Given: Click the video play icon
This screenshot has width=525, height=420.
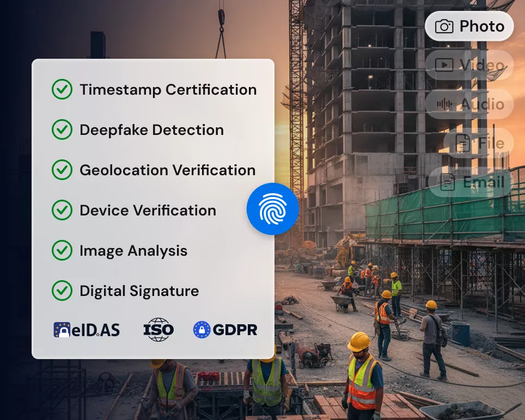Looking at the screenshot, I should coord(445,65).
